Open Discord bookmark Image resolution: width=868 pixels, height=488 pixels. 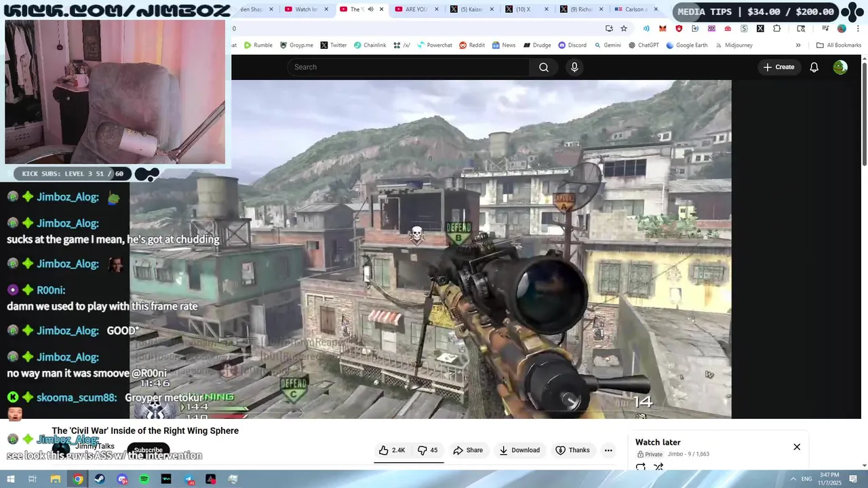[572, 45]
